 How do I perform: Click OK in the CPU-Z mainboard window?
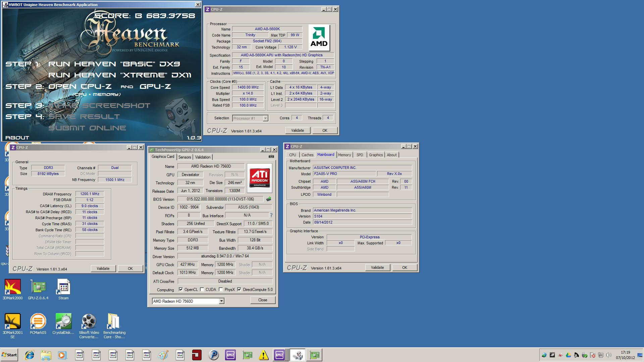405,267
